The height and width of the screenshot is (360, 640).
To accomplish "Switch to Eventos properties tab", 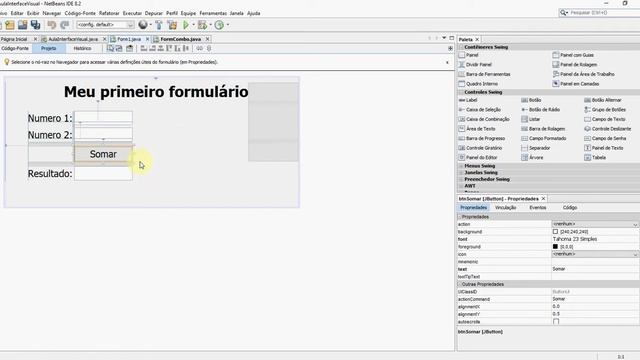I will coord(538,208).
